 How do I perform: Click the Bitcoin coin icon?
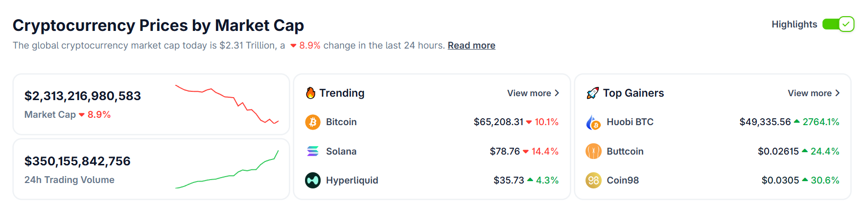tap(313, 122)
